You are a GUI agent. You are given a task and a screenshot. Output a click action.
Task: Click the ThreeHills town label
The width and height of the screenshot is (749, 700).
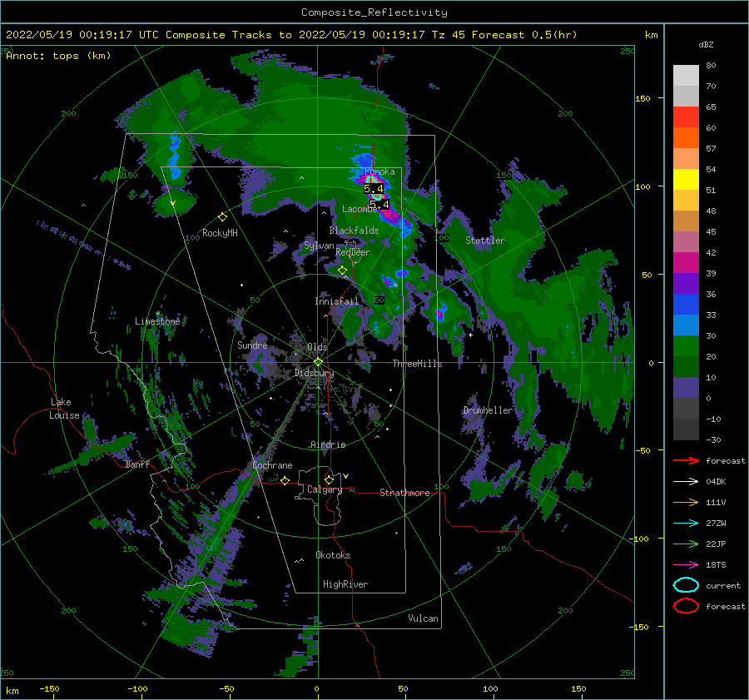coord(417,364)
